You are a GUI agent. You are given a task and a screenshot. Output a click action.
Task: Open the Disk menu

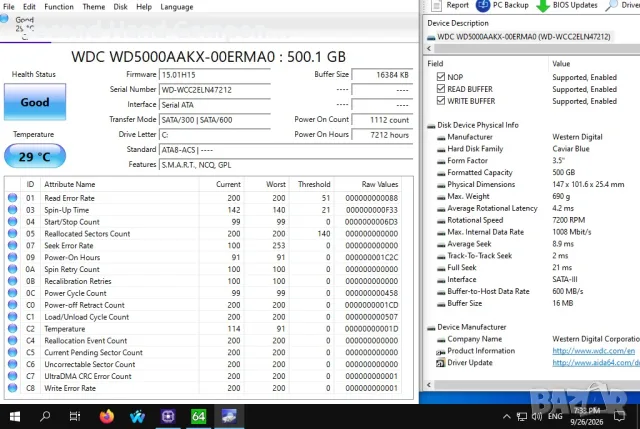[x=120, y=7]
